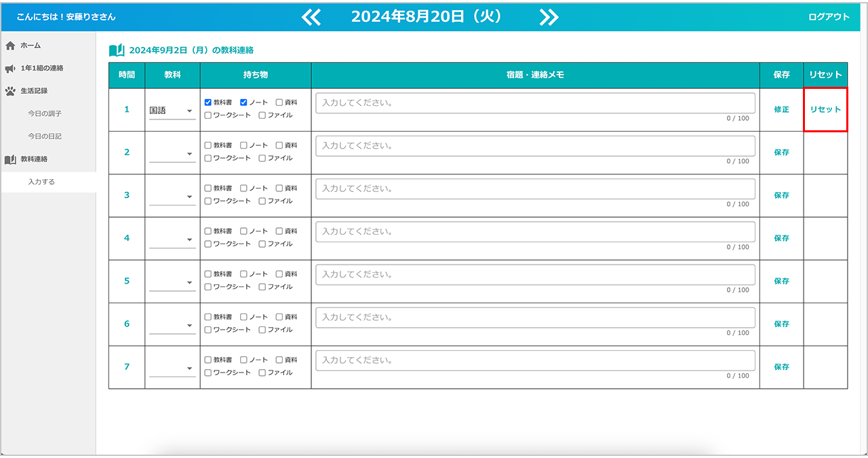This screenshot has width=868, height=458.
Task: Click the home icon in sidebar
Action: pos(10,45)
